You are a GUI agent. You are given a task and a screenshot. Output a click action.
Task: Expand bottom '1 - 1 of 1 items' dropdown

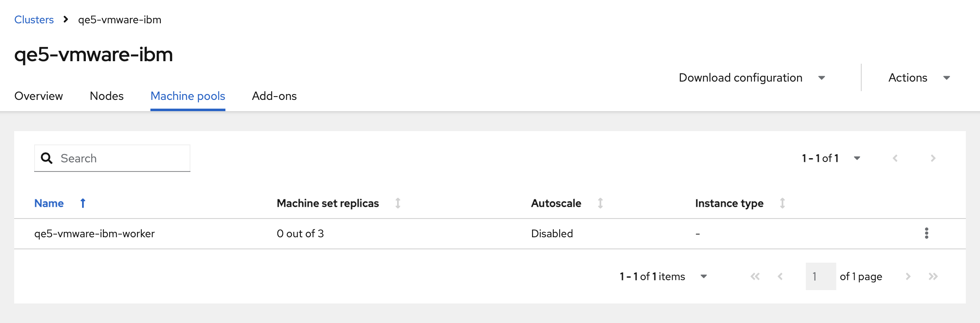tap(704, 276)
